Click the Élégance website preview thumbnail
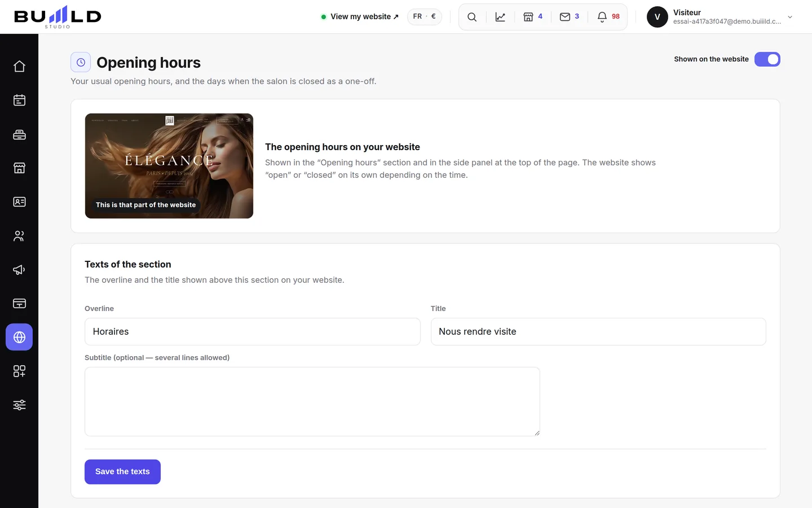Screen dimensions: 812x508 (169, 166)
